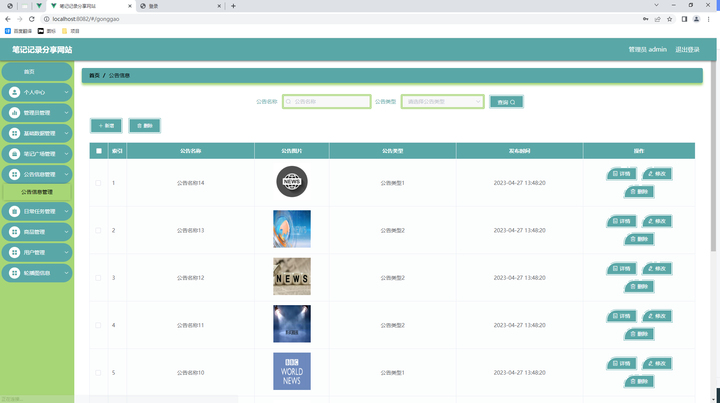Open the browser side panel icon
This screenshot has height=403, width=720.
pyautogui.click(x=684, y=19)
